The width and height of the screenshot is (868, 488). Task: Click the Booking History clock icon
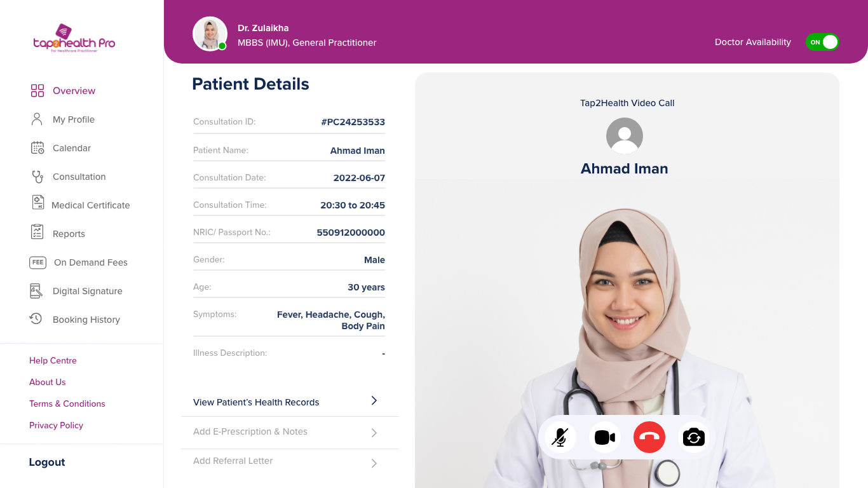36,319
